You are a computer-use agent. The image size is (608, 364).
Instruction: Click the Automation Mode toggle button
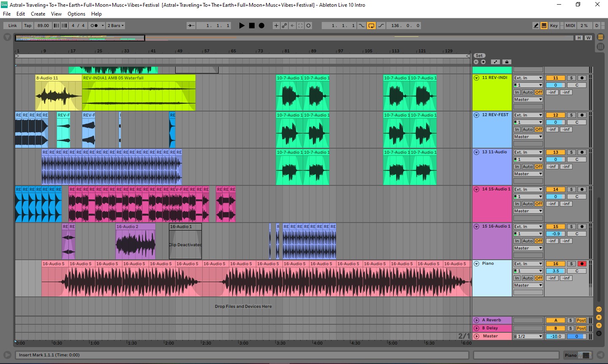click(x=496, y=62)
